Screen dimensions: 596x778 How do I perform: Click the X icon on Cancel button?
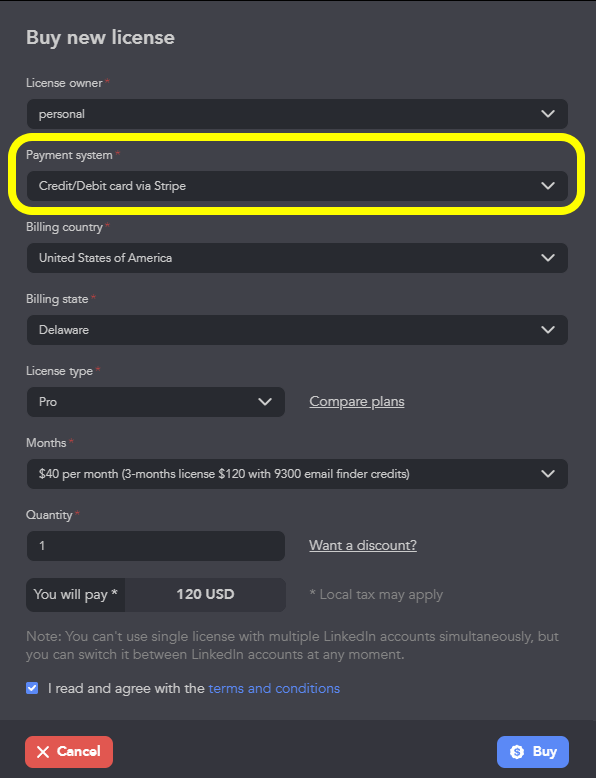43,752
